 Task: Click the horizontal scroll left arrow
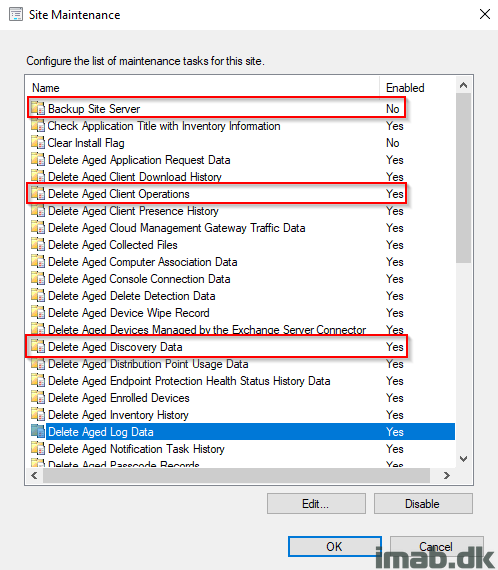pyautogui.click(x=35, y=475)
